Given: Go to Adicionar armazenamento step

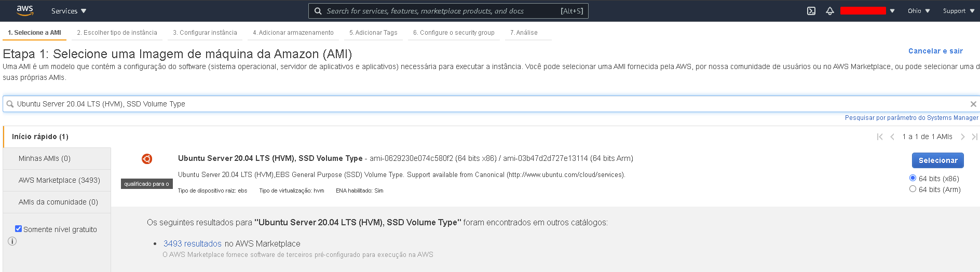Looking at the screenshot, I should 293,33.
